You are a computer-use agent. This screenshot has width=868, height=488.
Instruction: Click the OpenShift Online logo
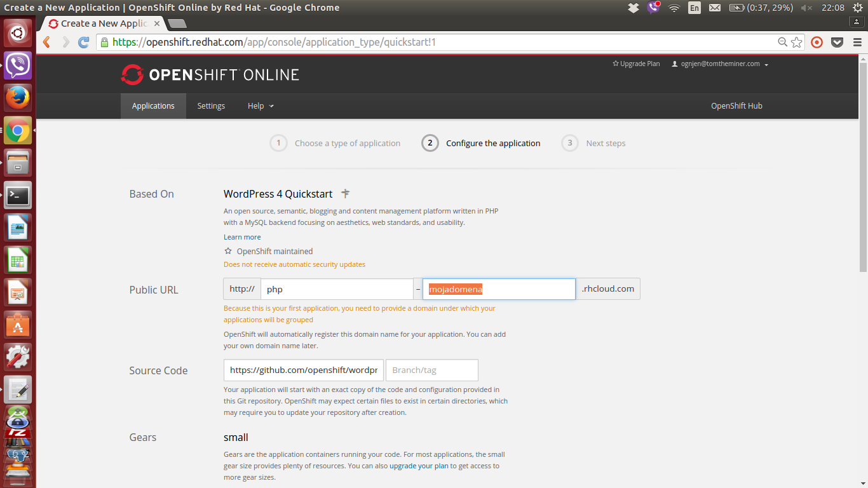210,75
